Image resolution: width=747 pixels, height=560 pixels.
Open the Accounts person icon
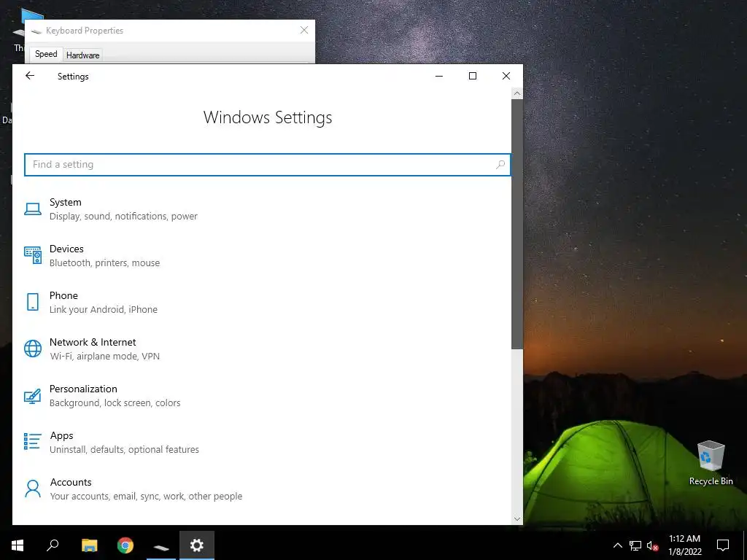coord(32,489)
